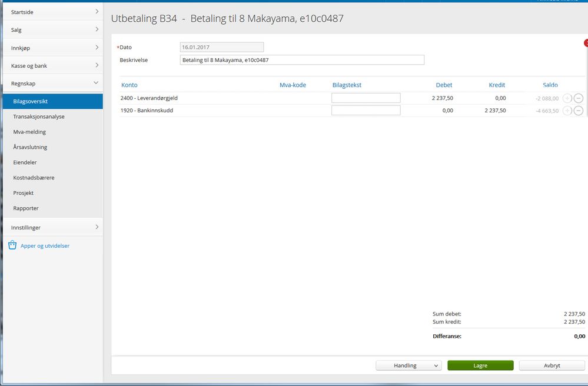Click the Saldo column header
The width and height of the screenshot is (588, 386).
[x=550, y=85]
